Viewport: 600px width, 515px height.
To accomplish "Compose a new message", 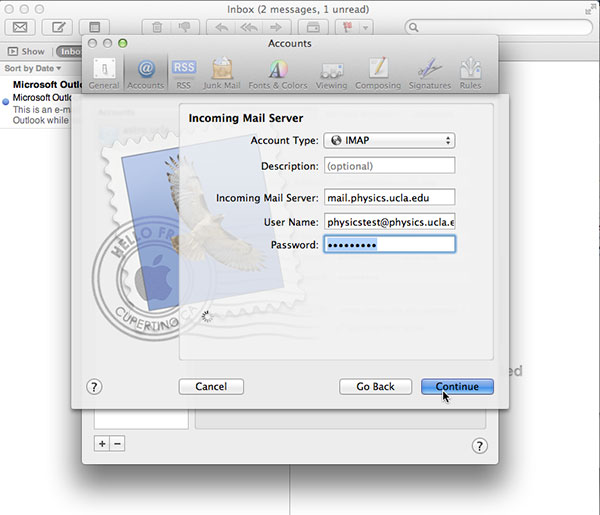I will (57, 27).
